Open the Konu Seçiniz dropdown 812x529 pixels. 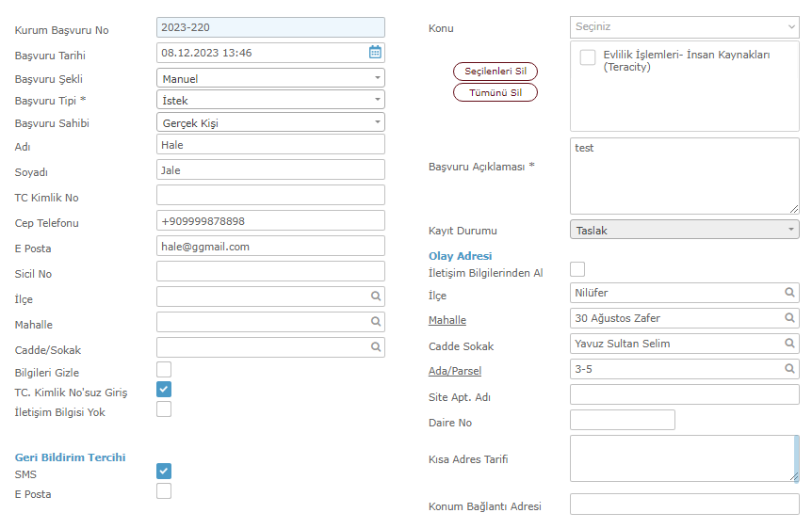click(684, 27)
